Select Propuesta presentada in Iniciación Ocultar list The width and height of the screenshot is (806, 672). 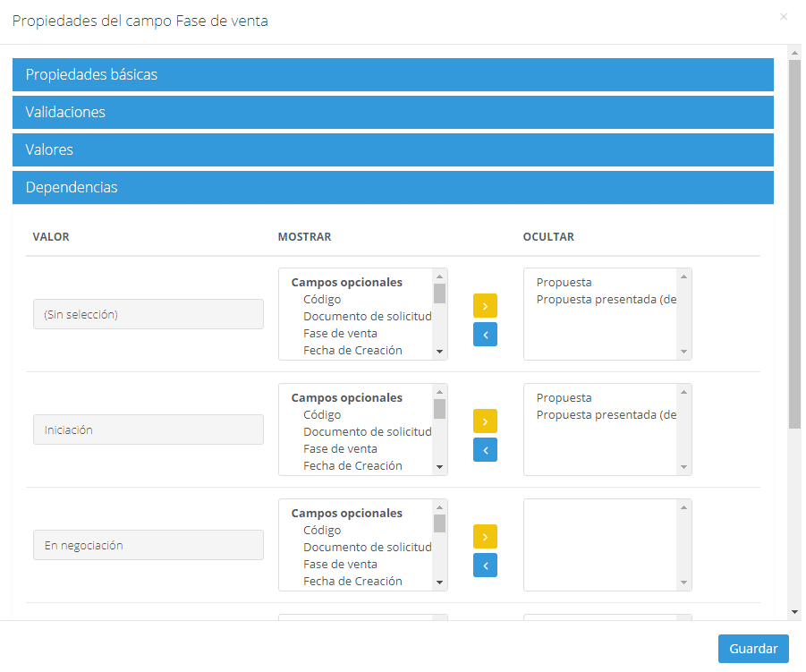pos(606,414)
